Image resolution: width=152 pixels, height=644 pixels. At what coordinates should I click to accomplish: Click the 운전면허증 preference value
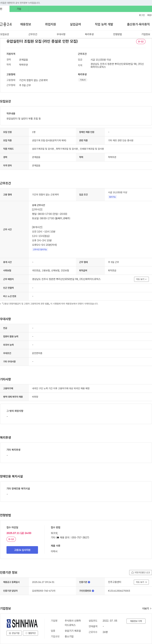[37, 353]
